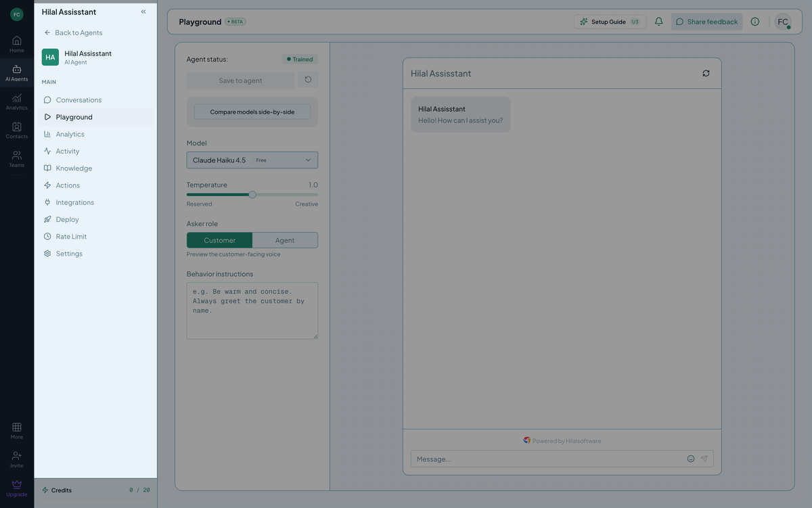Open Conversations in the agent menu
812x508 pixels.
pyautogui.click(x=95, y=100)
